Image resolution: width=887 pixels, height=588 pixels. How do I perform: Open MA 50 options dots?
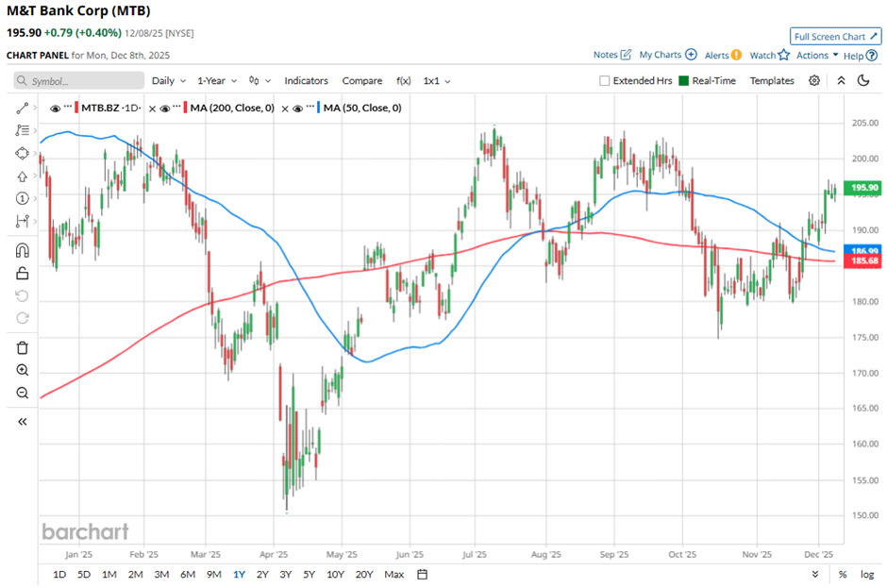310,106
